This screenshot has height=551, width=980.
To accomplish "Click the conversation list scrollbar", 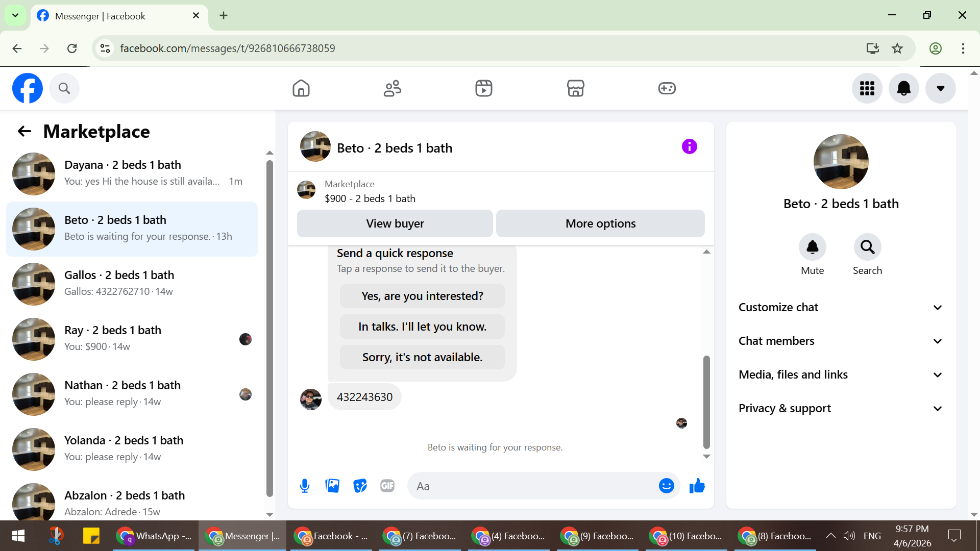I will [x=269, y=328].
